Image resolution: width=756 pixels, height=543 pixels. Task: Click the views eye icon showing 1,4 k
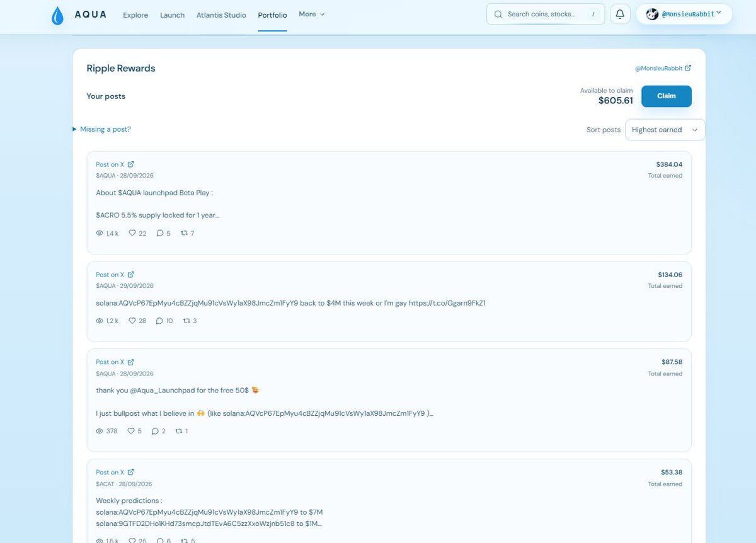coord(100,233)
